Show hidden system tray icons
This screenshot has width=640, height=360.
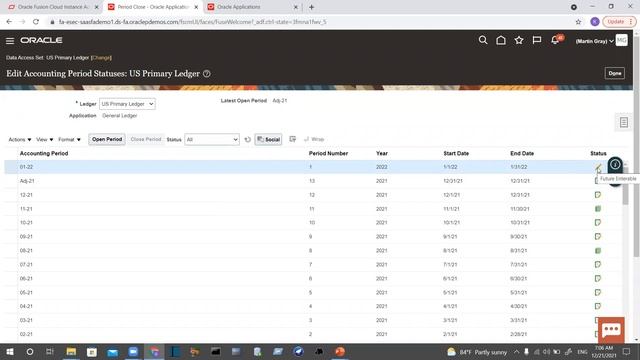pyautogui.click(x=516, y=351)
